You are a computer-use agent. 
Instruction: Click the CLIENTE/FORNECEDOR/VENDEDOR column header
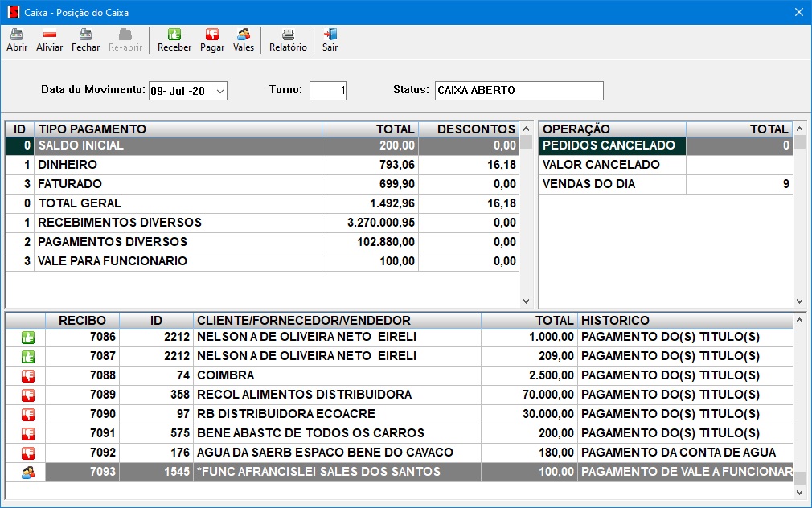point(337,321)
